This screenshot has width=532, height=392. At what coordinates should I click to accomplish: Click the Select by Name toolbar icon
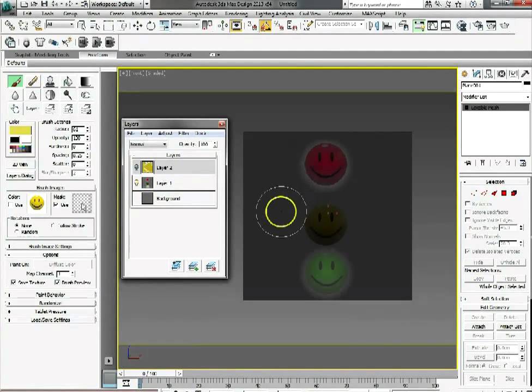(x=95, y=26)
